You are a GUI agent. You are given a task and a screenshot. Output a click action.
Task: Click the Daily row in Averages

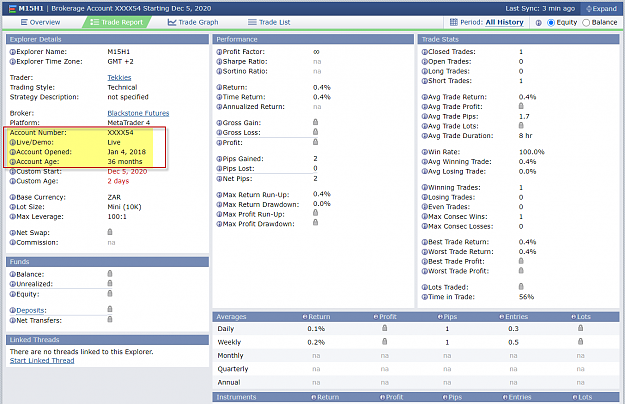click(416, 329)
